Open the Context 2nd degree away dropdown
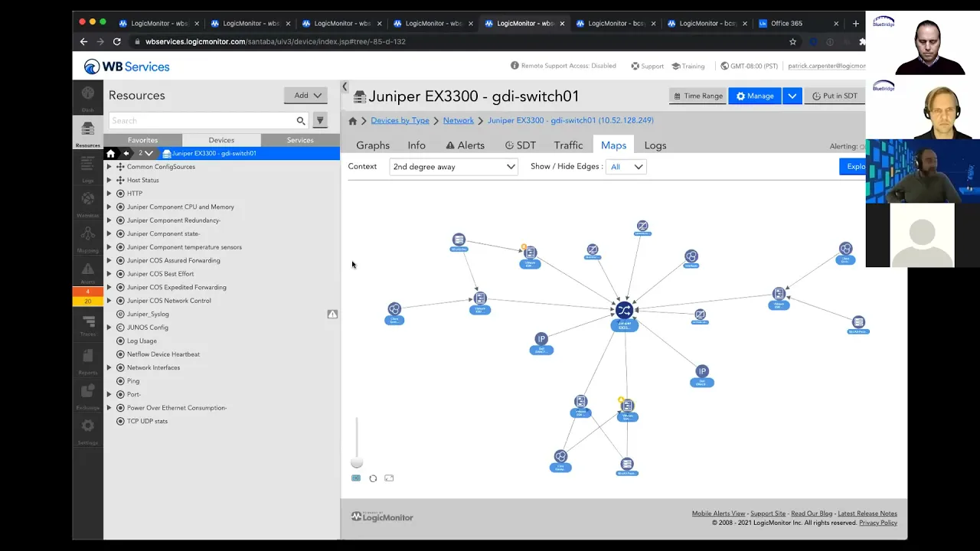Image resolution: width=980 pixels, height=551 pixels. click(454, 167)
